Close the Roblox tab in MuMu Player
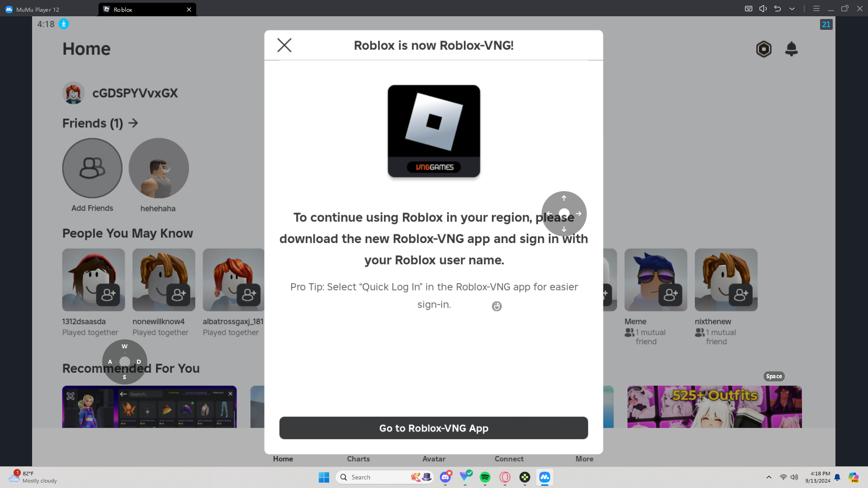The height and width of the screenshot is (488, 868). click(x=189, y=9)
